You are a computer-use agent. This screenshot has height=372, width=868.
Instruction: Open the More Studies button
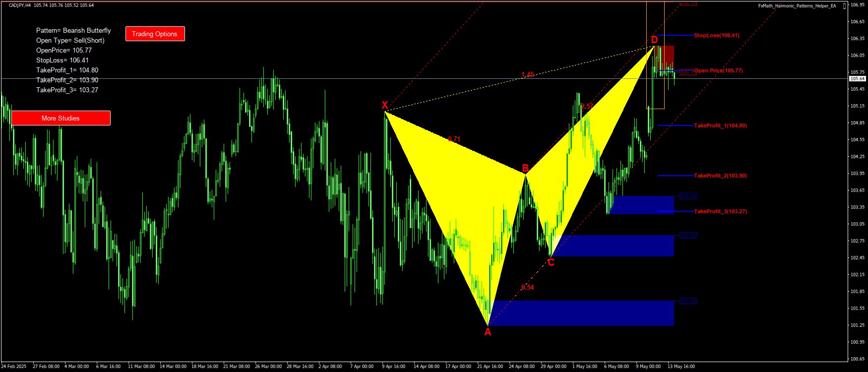point(61,118)
